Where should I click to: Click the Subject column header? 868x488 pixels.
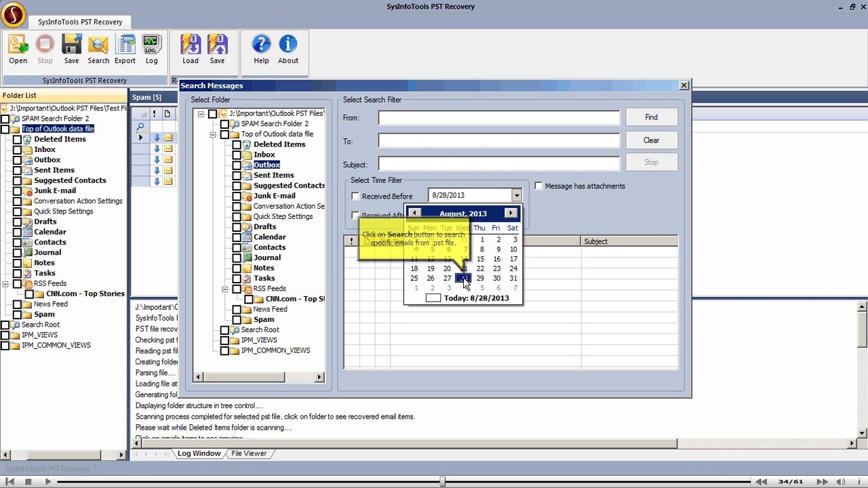pos(629,241)
